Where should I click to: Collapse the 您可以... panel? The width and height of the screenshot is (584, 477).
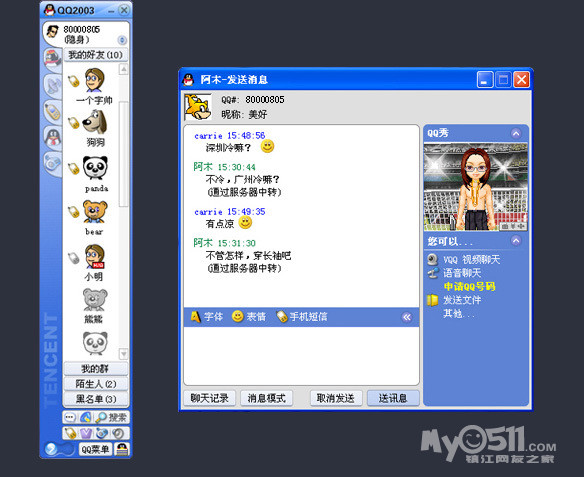(x=516, y=241)
